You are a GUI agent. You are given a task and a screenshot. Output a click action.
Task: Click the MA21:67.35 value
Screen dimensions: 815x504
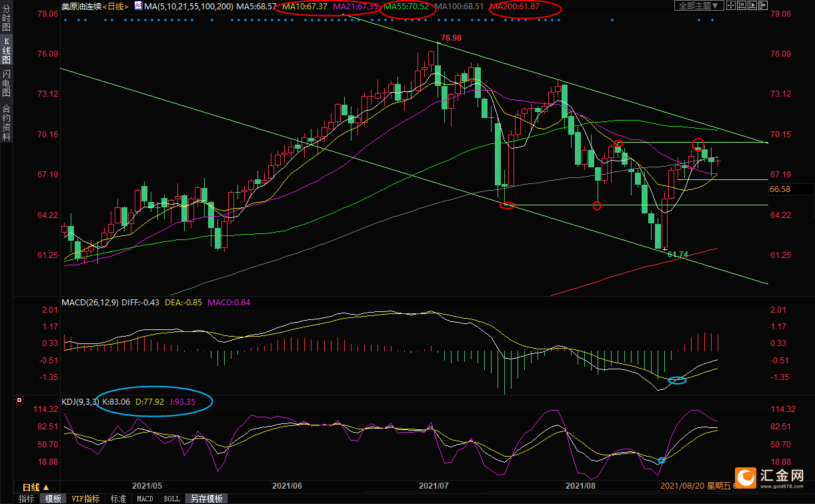click(355, 6)
